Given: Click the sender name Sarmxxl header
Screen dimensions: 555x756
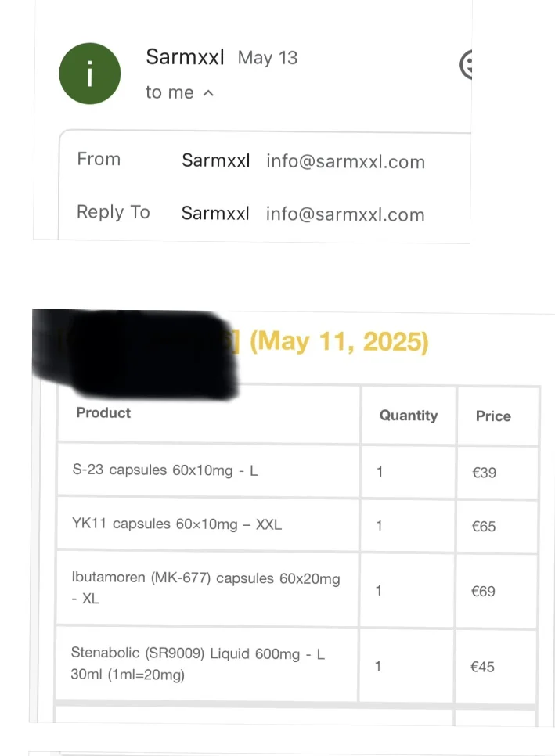Looking at the screenshot, I should [186, 57].
